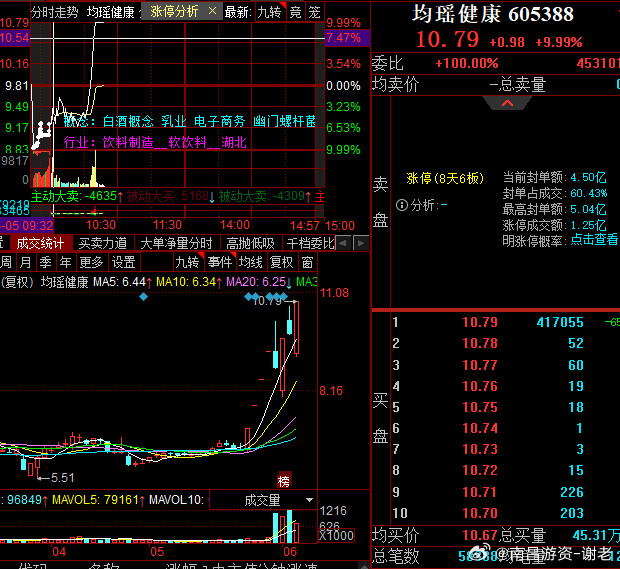Select buy level 10 price 10.70
This screenshot has width=620, height=569.
click(480, 513)
